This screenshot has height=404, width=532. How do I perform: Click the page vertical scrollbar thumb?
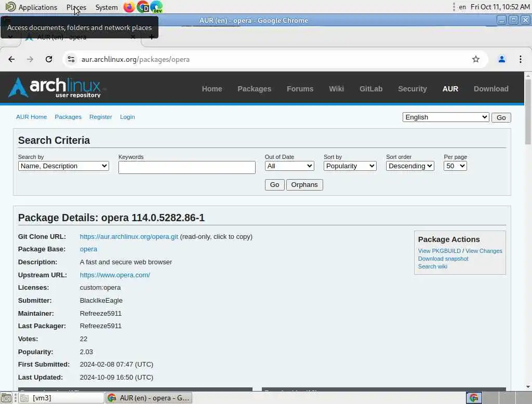tap(528, 113)
